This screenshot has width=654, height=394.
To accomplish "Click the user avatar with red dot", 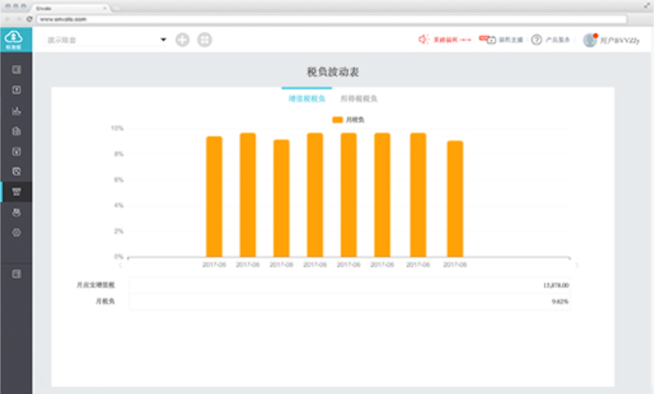I will (x=590, y=40).
